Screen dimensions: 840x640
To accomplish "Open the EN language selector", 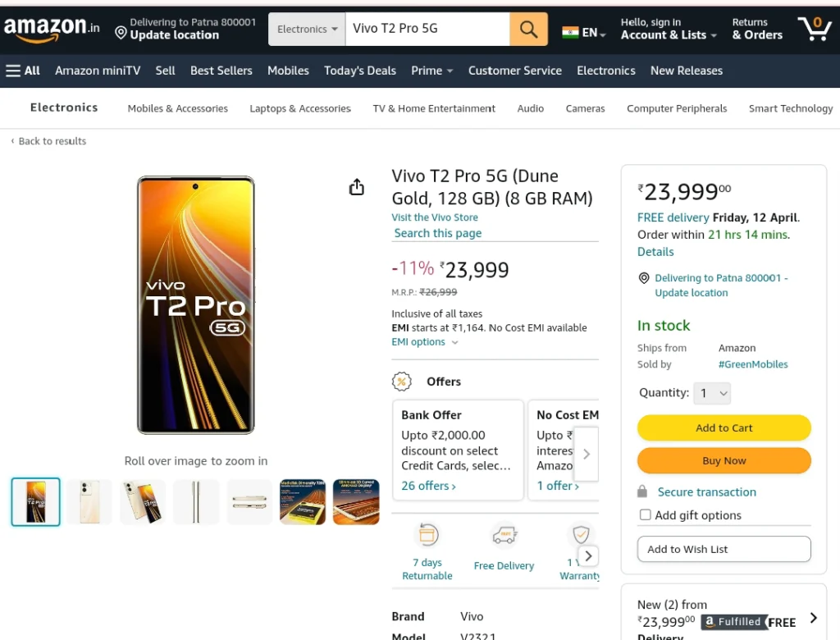I will (x=584, y=33).
